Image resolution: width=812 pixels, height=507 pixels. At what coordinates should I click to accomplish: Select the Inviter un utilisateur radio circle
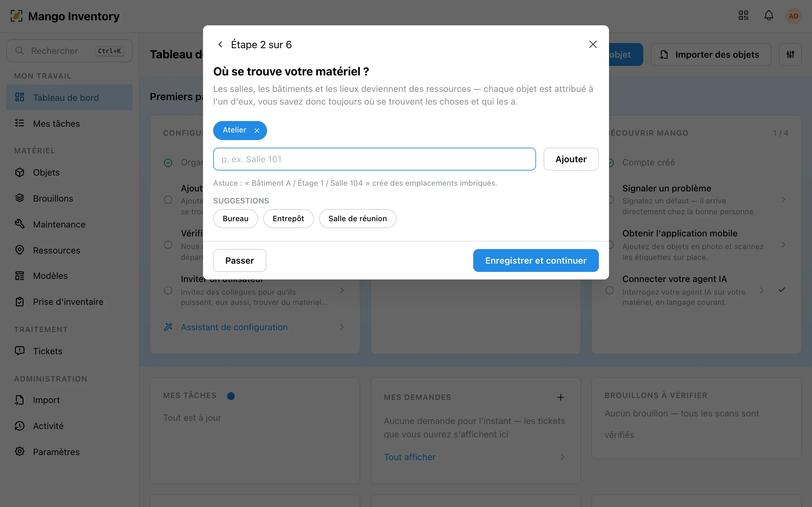168,290
